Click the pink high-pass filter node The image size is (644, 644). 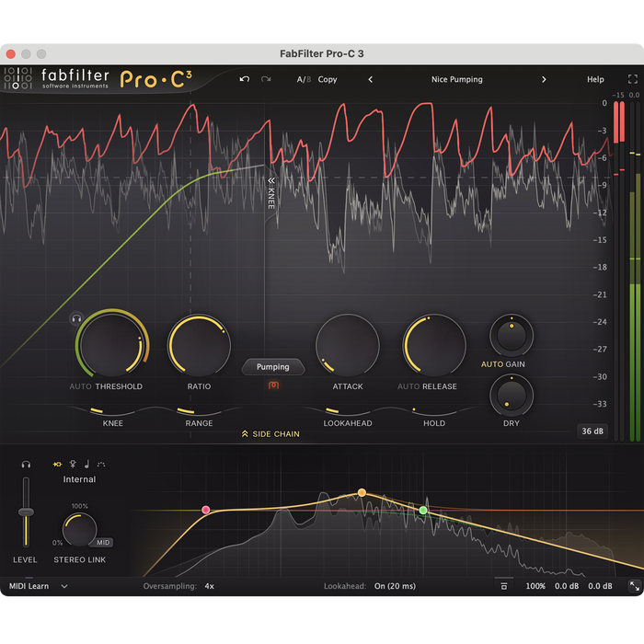pos(206,510)
